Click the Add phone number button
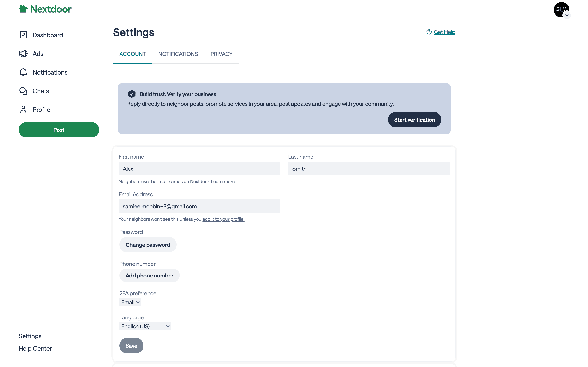 [149, 276]
